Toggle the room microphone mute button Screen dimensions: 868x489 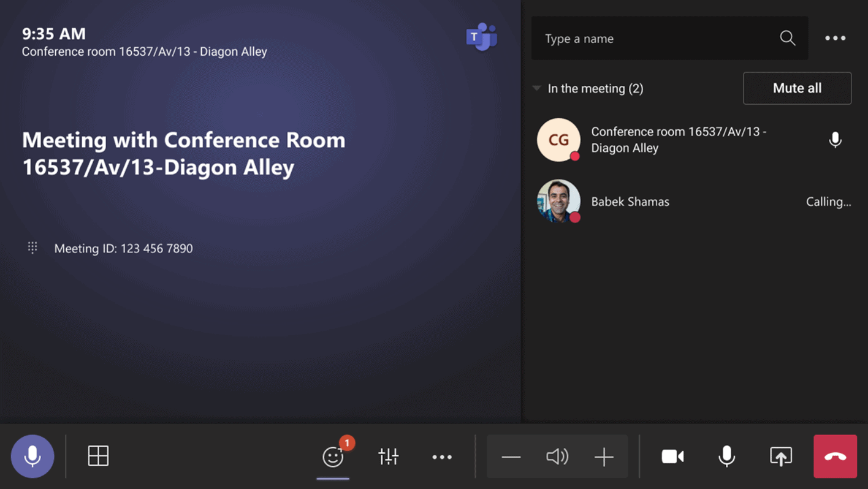pyautogui.click(x=32, y=456)
